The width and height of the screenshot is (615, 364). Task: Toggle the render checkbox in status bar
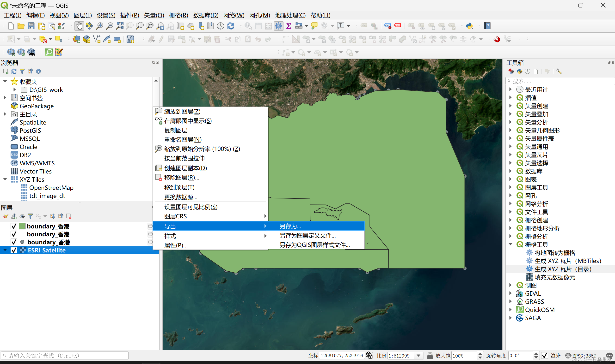545,355
